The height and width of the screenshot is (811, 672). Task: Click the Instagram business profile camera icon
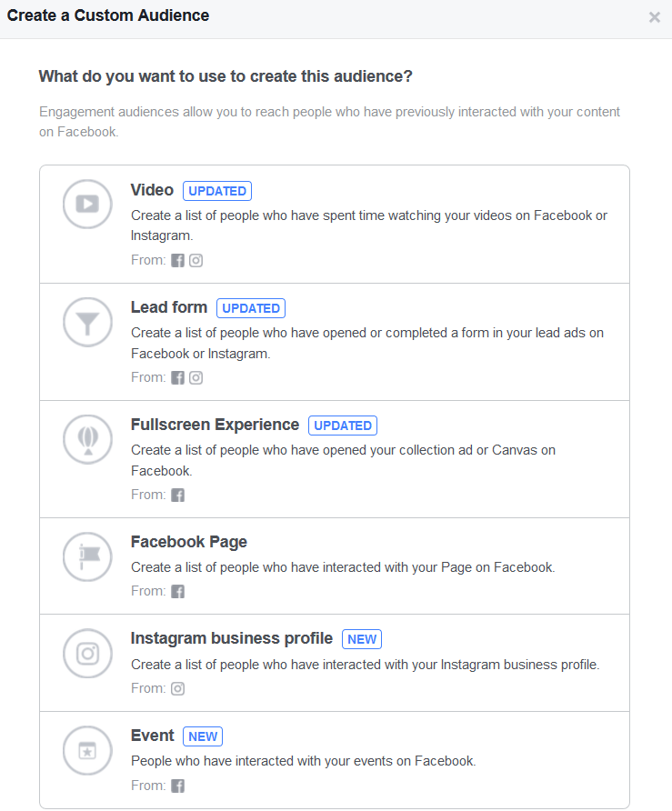point(87,653)
